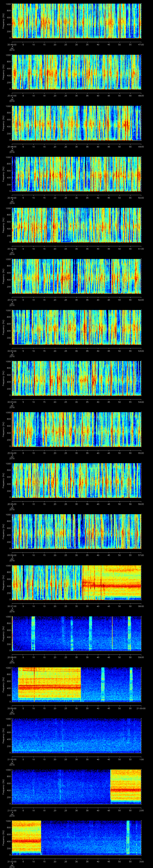Image resolution: width=153 pixels, height=868 pixels.
Task: Click the 21:01:00 time axis label
Action: [x=12, y=810]
